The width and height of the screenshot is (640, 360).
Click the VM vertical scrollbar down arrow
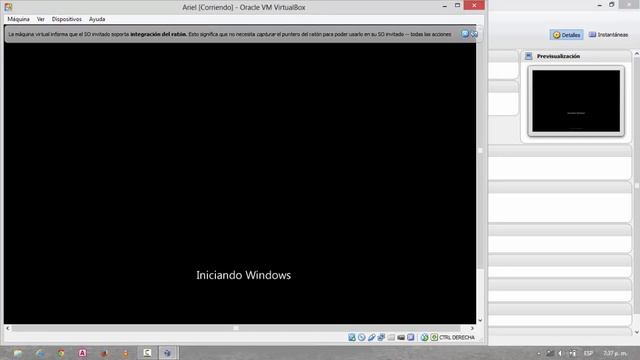[x=480, y=320]
